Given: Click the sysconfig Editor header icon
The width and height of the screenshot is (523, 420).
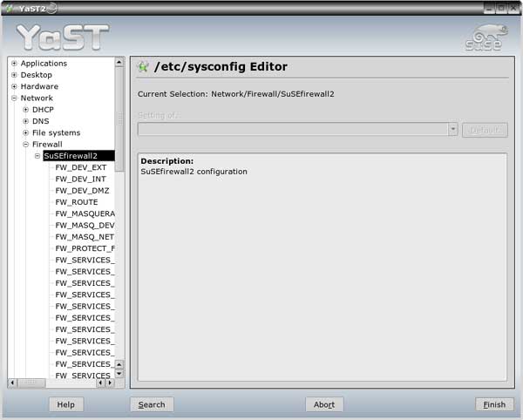Looking at the screenshot, I should pyautogui.click(x=144, y=67).
